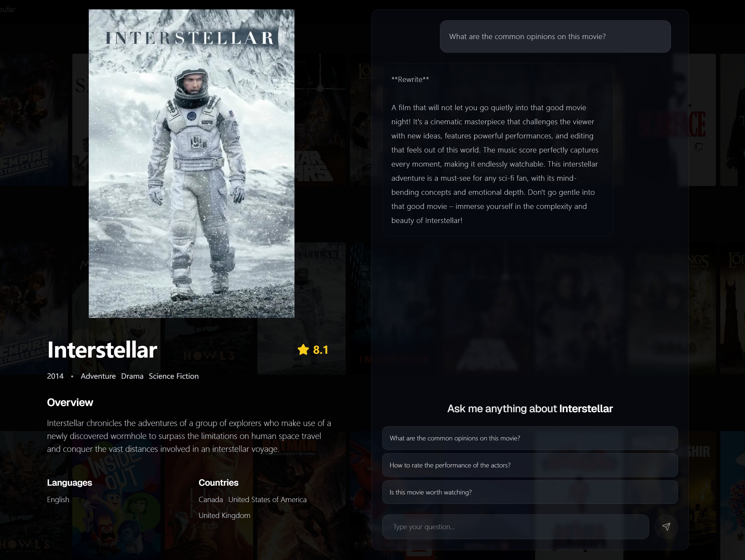Click the chat reply paragraph starting "A film that will not"

[x=495, y=164]
